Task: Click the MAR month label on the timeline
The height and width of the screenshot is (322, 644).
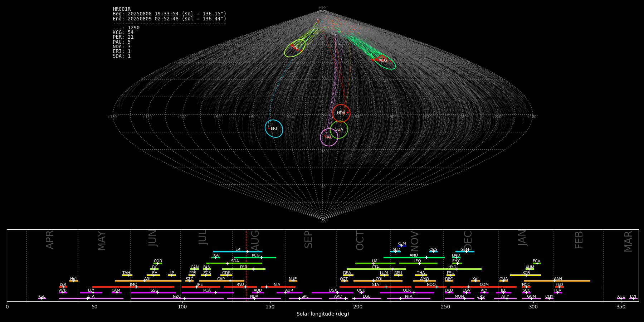Action: (x=628, y=241)
